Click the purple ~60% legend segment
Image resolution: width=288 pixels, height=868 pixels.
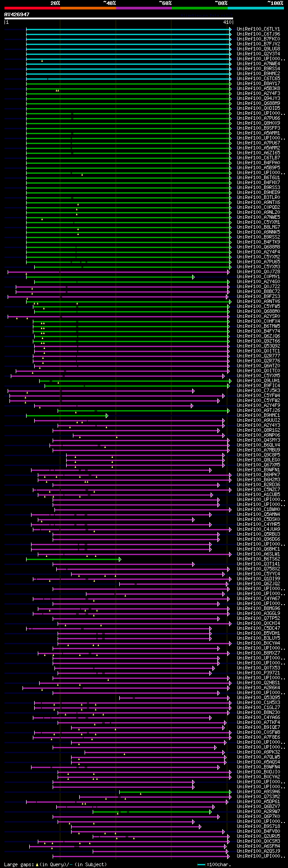pos(144,8)
